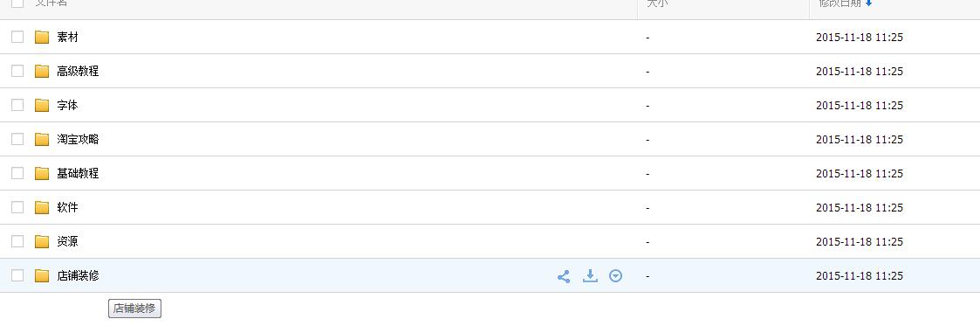Tick the checkbox for 素材
Screen dimensions: 980x326
pyautogui.click(x=17, y=37)
